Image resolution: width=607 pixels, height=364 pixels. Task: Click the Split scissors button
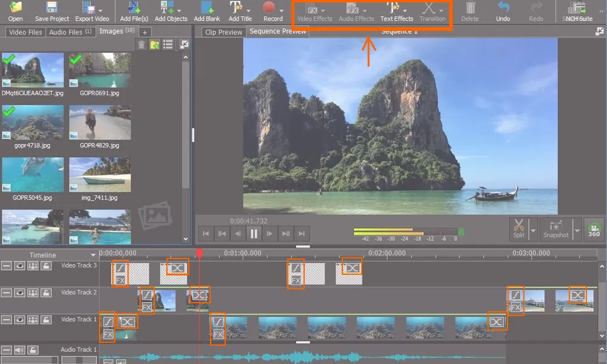519,229
